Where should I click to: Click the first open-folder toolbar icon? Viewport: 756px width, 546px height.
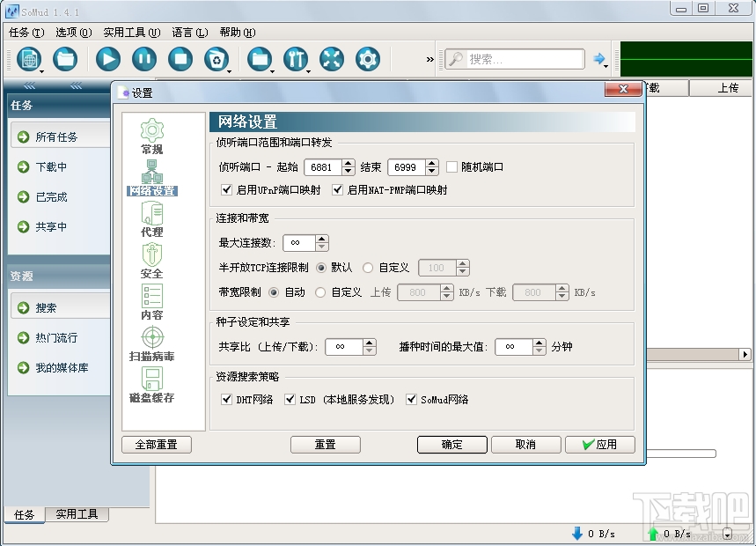click(65, 59)
